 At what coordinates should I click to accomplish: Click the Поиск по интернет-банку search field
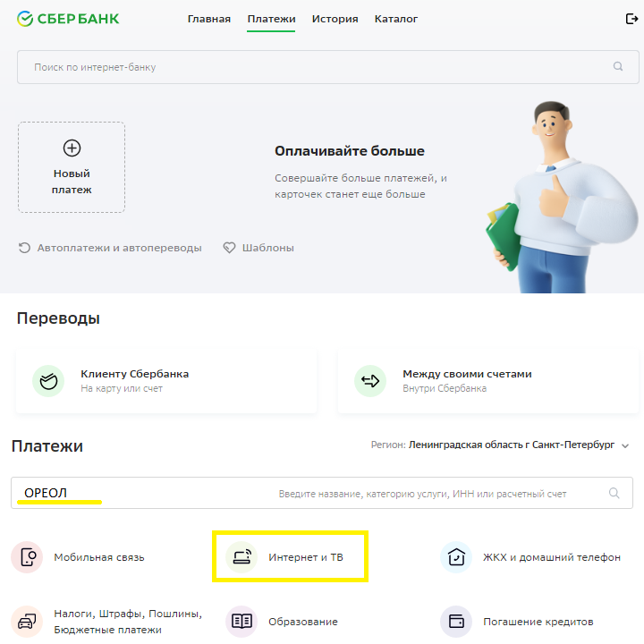[x=327, y=67]
